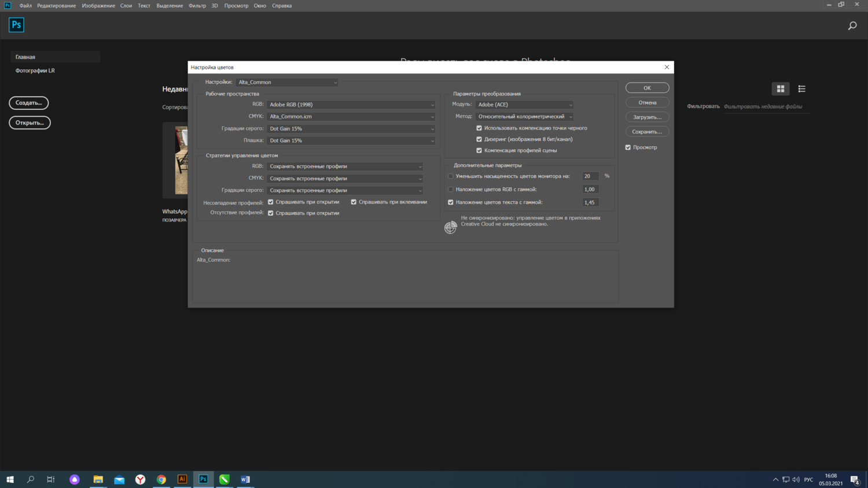Open the Слои menu
Viewport: 868px width, 488px height.
tap(126, 6)
